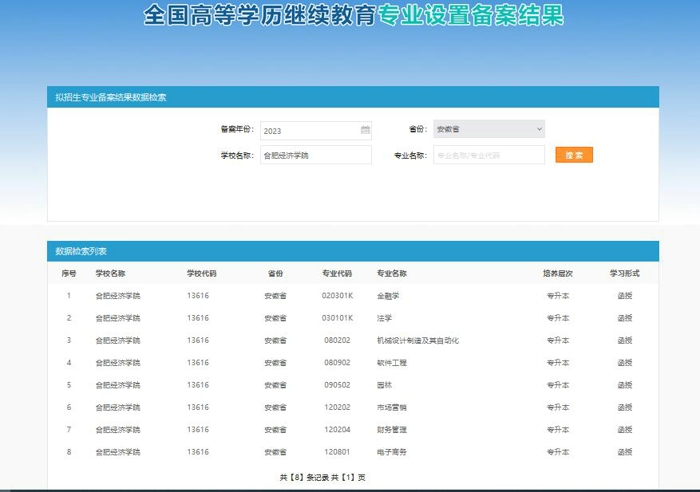Select the record count pagination text
Screen dimensions: 700x492
(322, 477)
